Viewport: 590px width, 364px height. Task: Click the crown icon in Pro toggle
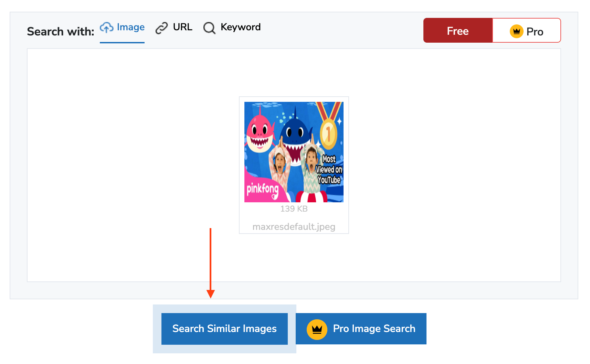(x=516, y=31)
